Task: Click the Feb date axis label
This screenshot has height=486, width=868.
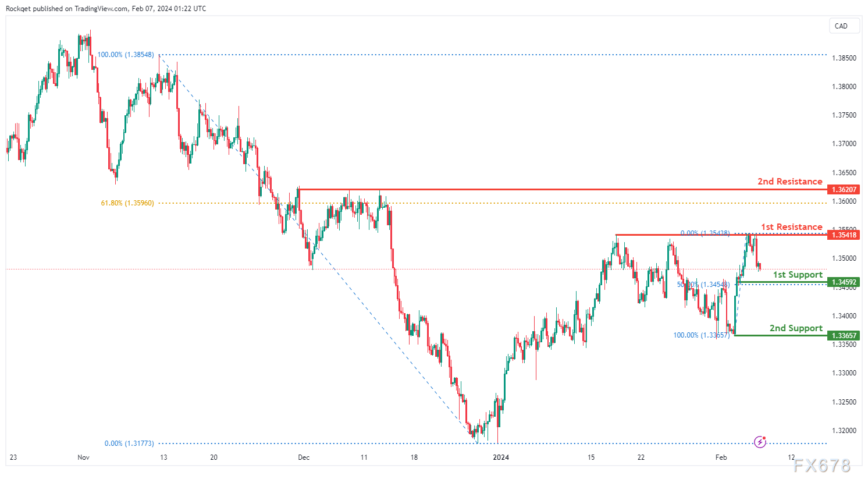Action: (721, 457)
